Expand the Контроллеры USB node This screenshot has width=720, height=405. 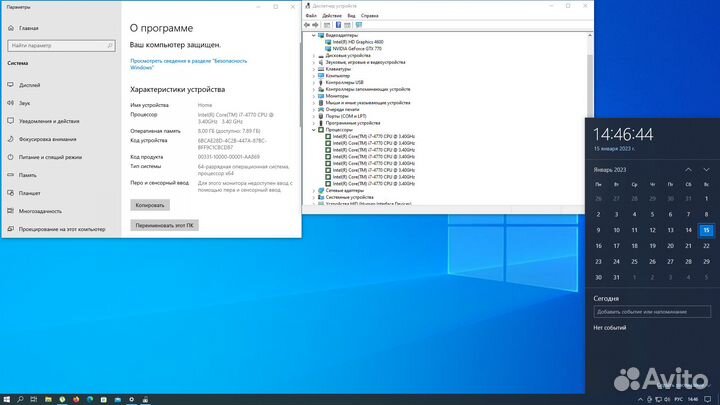click(315, 82)
